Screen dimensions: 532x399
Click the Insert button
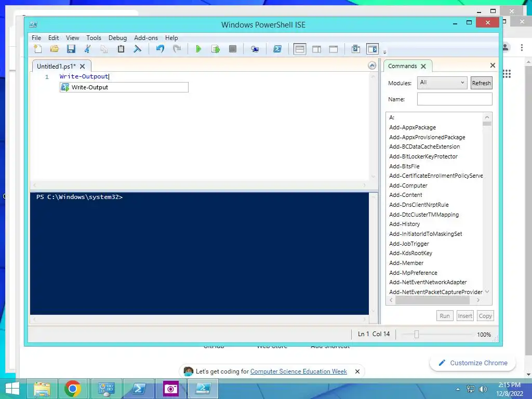pos(465,315)
